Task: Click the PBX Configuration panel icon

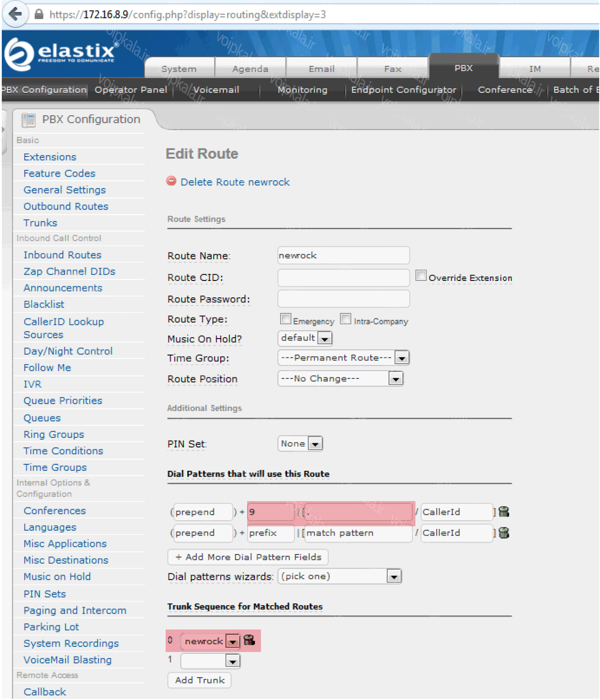Action: click(x=28, y=120)
